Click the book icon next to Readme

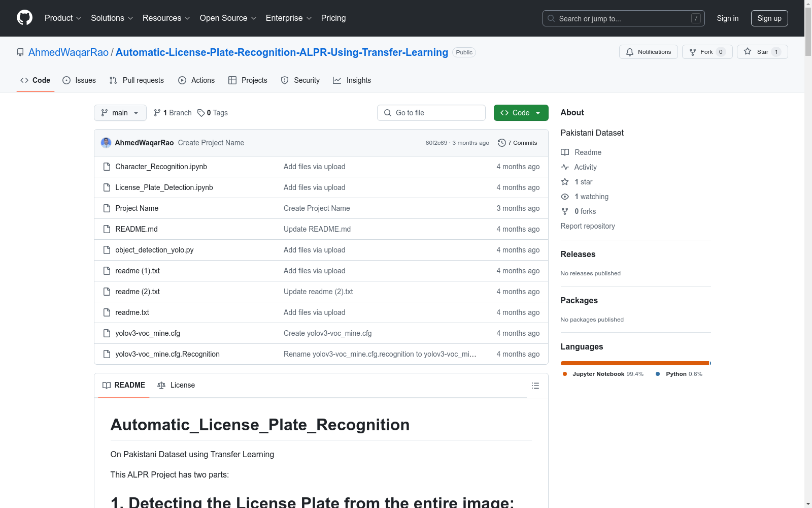[565, 152]
